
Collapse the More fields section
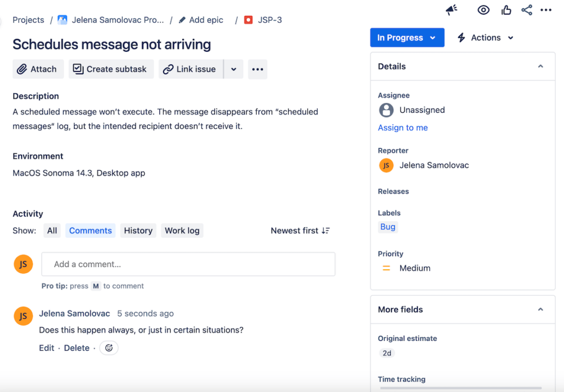540,309
